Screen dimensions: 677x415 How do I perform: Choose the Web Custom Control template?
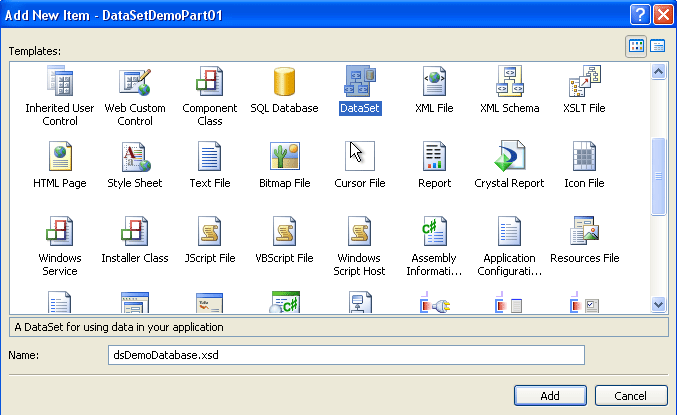tap(135, 96)
